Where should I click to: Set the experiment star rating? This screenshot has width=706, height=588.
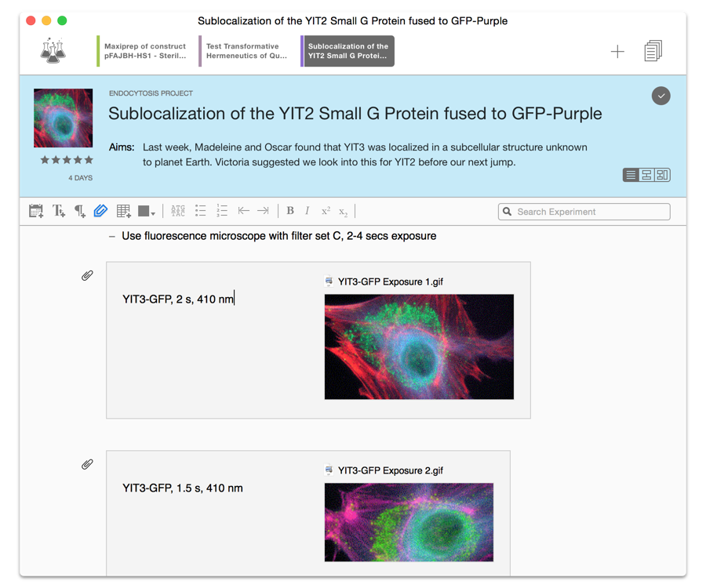tap(67, 160)
